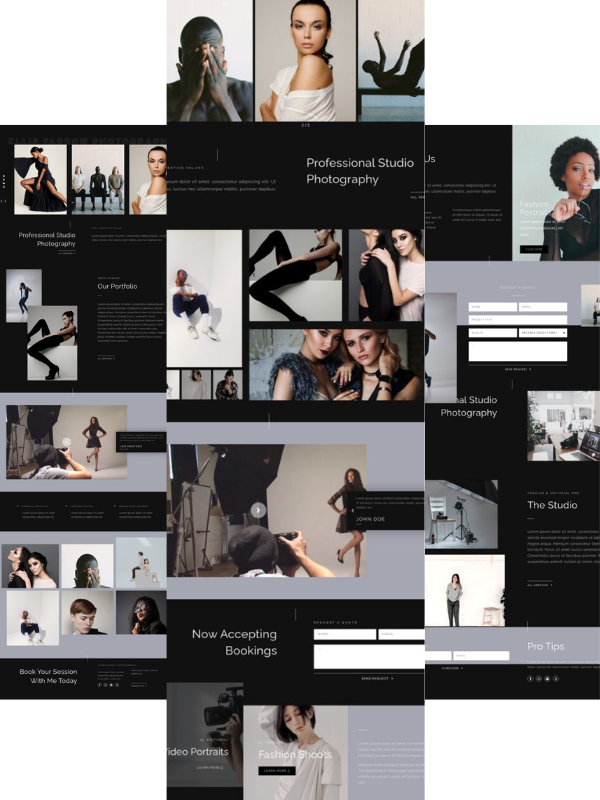600x800 pixels.
Task: Open the Package selection dropdown
Action: (x=543, y=332)
